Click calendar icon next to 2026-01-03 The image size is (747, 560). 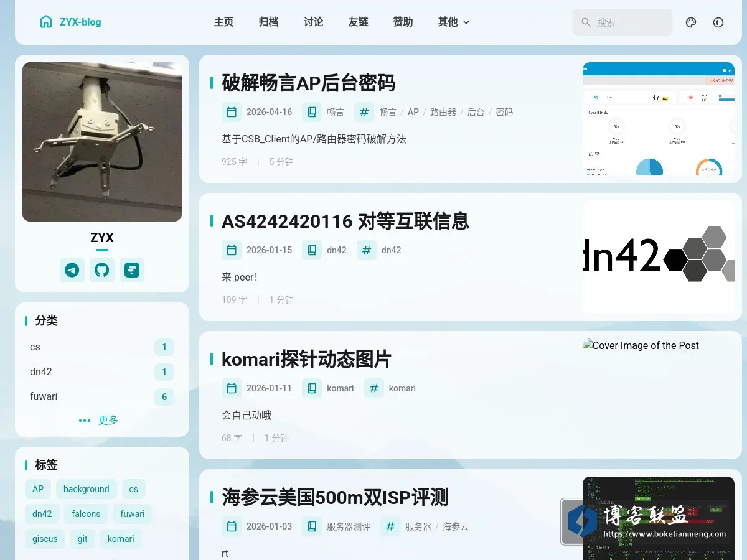pos(232,526)
